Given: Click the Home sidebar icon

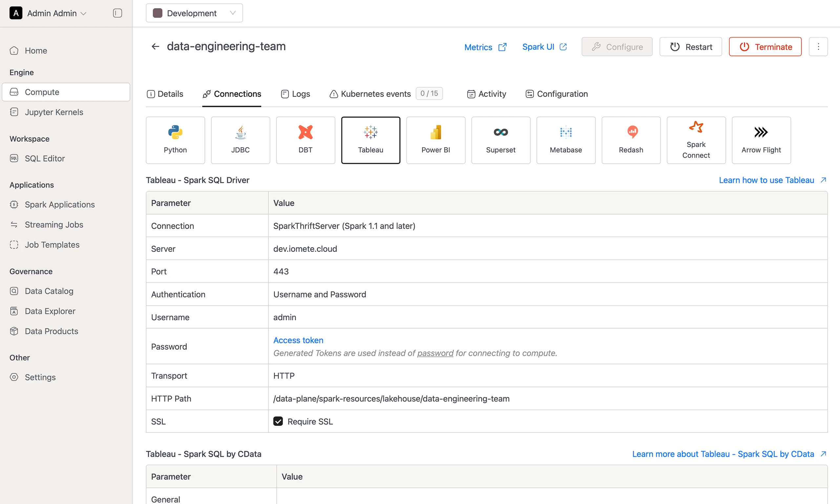Looking at the screenshot, I should pyautogui.click(x=14, y=51).
